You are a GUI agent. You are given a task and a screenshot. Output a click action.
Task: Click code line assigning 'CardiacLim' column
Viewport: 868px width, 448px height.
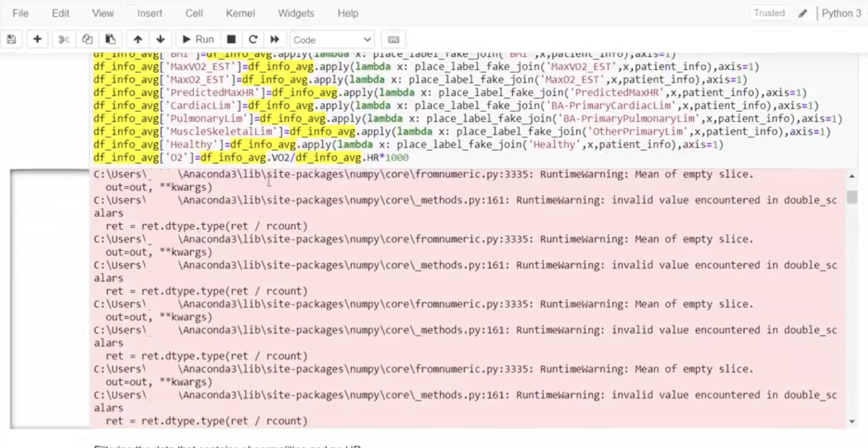click(x=456, y=105)
